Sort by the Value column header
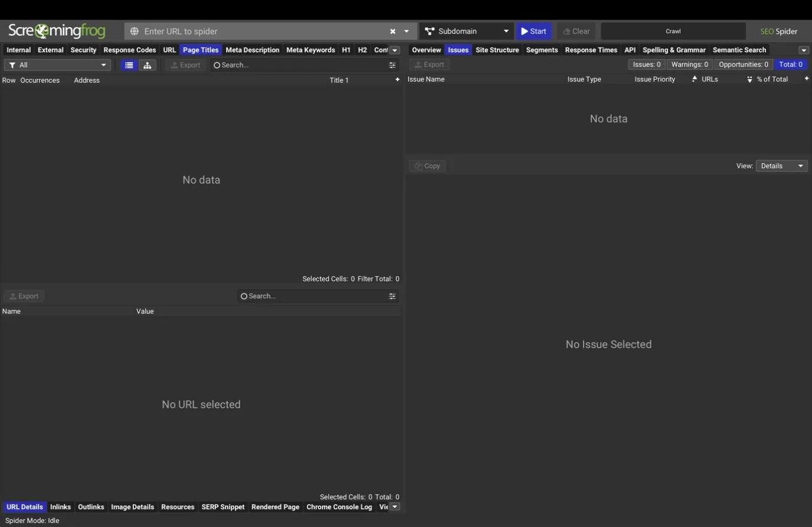Viewport: 812px width, 527px height. pos(145,311)
